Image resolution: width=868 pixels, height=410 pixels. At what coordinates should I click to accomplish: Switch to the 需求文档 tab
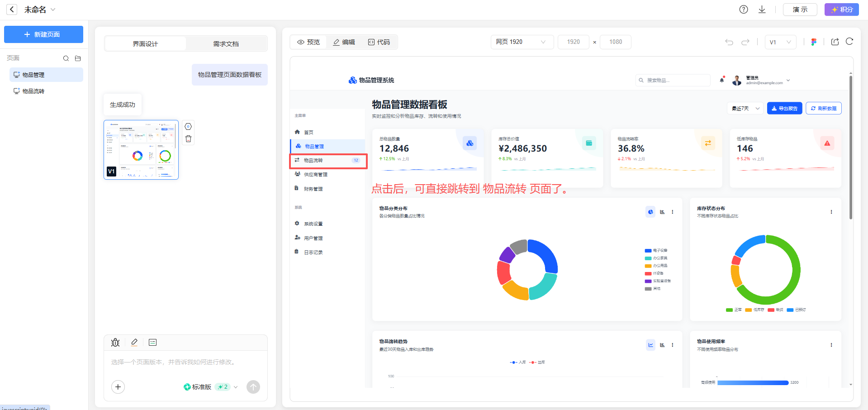(x=226, y=44)
